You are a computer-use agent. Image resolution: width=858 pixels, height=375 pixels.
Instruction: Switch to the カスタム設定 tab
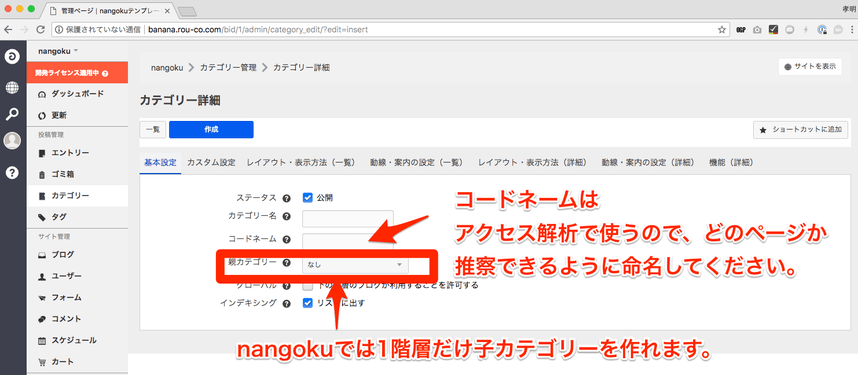211,163
